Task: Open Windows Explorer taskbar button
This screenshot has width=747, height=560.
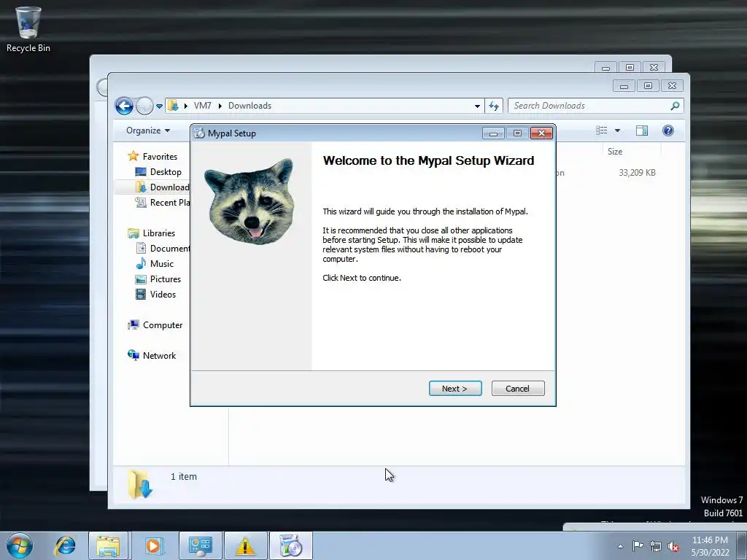Action: click(108, 545)
